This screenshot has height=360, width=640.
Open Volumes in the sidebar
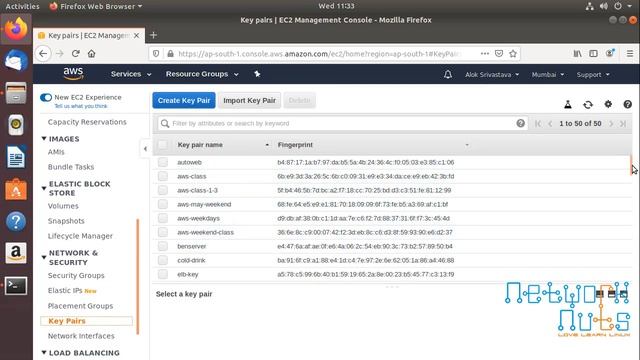click(x=63, y=206)
